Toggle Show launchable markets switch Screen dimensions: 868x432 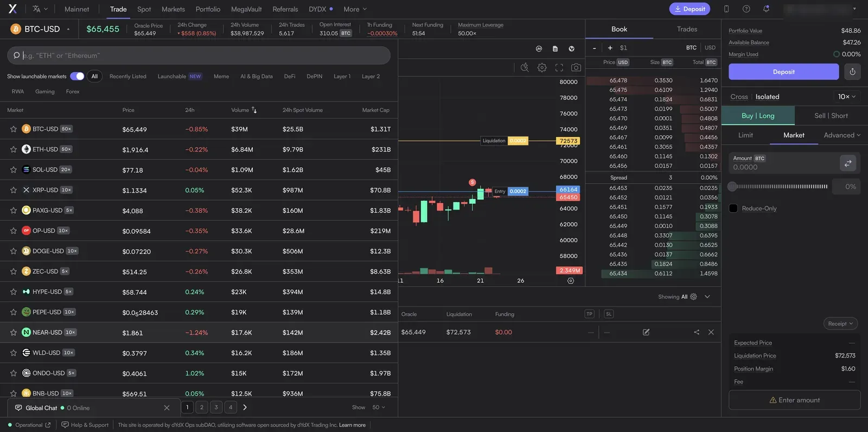[x=77, y=77]
